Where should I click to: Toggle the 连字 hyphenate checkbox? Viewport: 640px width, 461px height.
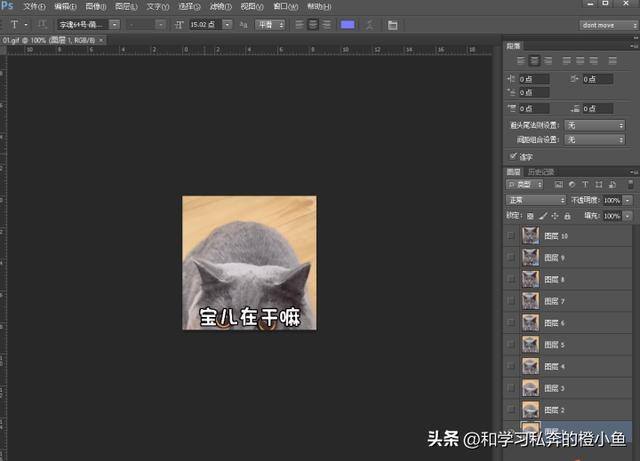coord(513,156)
